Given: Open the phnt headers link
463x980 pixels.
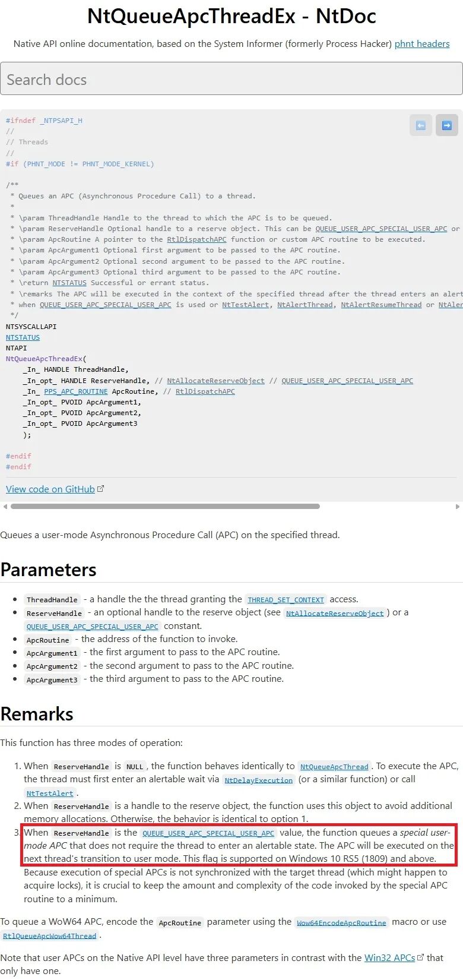Looking at the screenshot, I should point(422,43).
